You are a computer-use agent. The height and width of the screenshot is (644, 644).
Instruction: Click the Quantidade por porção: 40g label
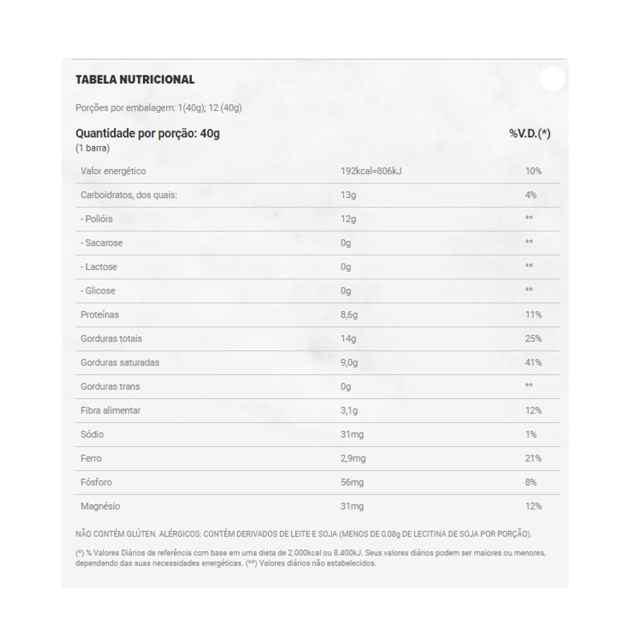pyautogui.click(x=147, y=134)
